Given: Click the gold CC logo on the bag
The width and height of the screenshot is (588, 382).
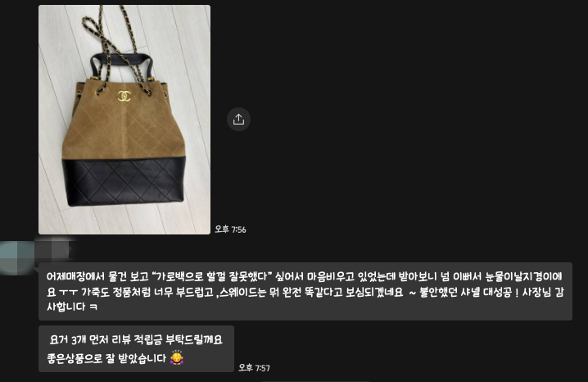Looking at the screenshot, I should tap(124, 96).
